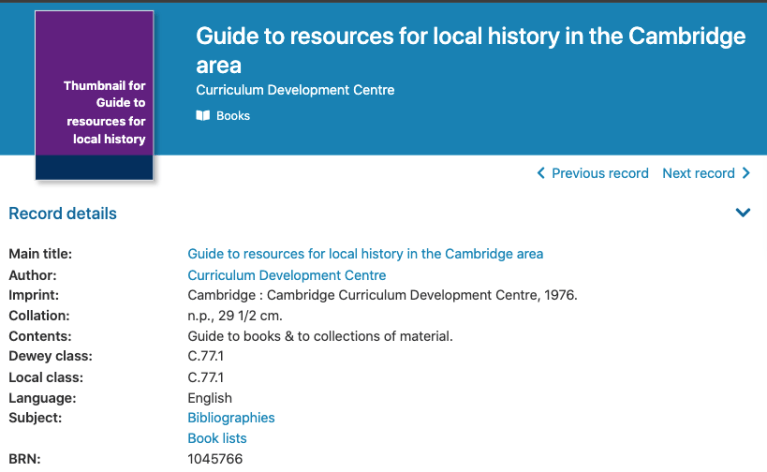Click the left chevron before Previous record
Screen dimensions: 767x472
(x=541, y=173)
